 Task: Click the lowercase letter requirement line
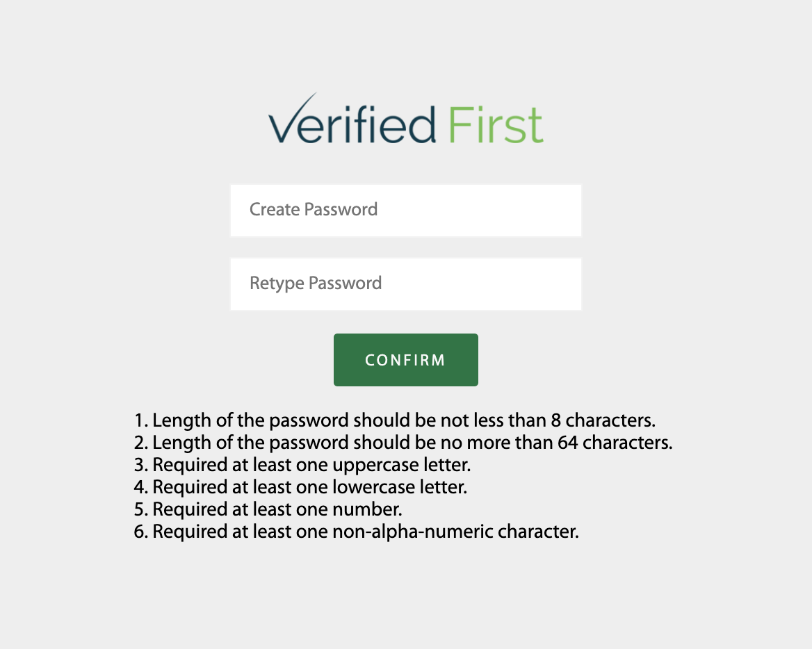300,488
